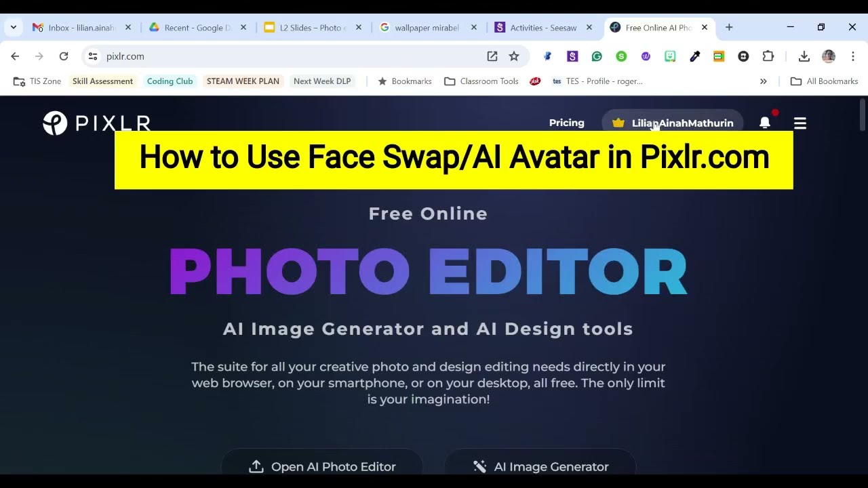Open the Pricing link

coord(566,123)
